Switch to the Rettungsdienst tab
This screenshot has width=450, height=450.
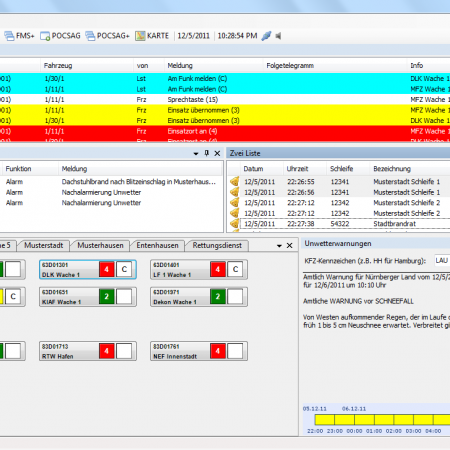(x=217, y=245)
